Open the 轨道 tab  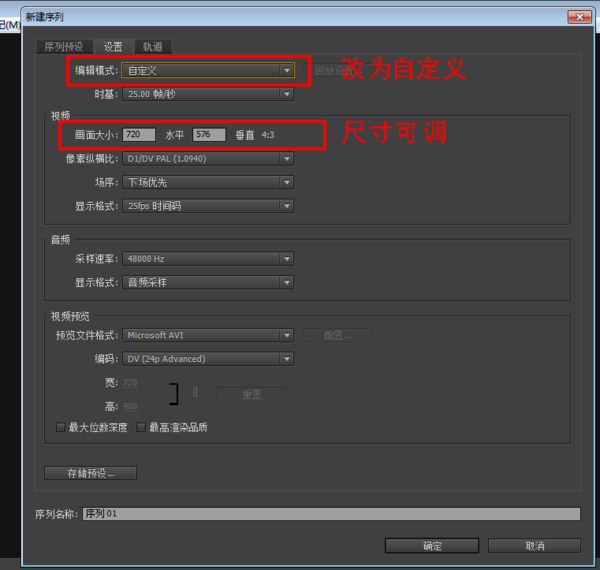click(x=153, y=47)
